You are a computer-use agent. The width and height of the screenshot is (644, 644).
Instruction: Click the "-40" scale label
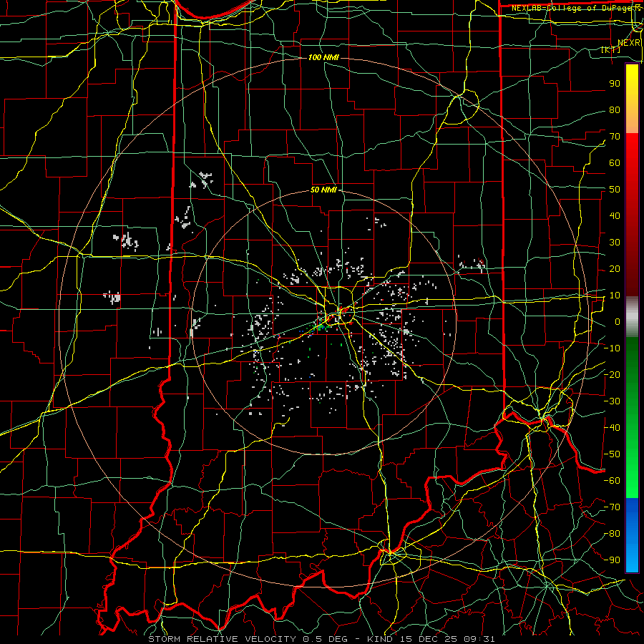coord(613,428)
